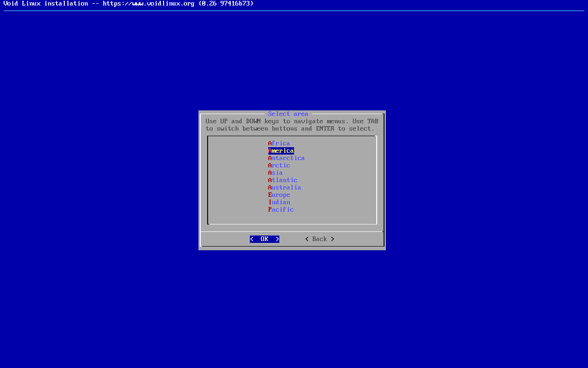Image resolution: width=588 pixels, height=368 pixels.
Task: Select Australia as the area
Action: pos(284,188)
